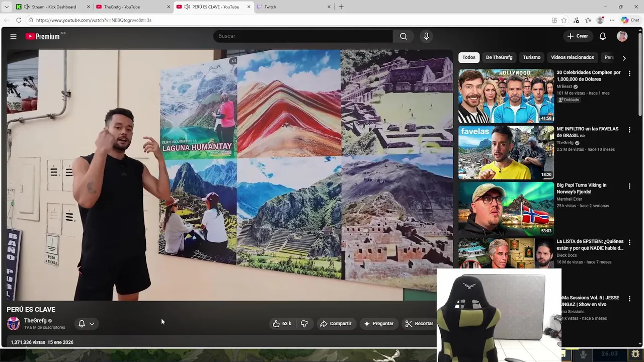Image resolution: width=644 pixels, height=362 pixels.
Task: Click the PERÚ ES CLAVE video title
Action: point(31,310)
